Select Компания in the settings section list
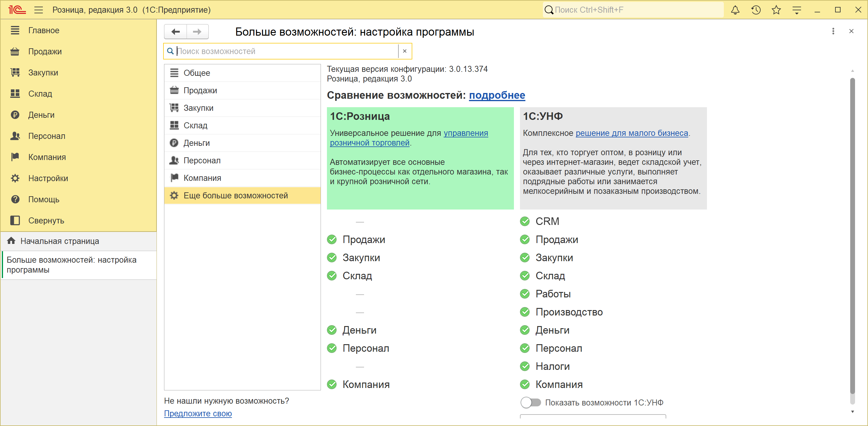The width and height of the screenshot is (868, 426). (242, 178)
